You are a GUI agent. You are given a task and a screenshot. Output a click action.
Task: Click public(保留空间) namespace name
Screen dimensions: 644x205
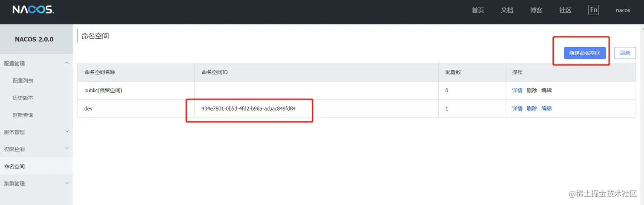tap(103, 91)
